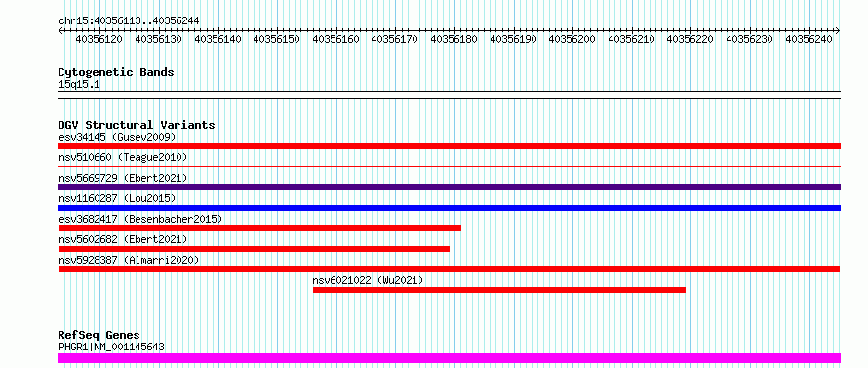Screen dimensions: 868x368
Task: Click the Cytogenetic Bands track heading
Action: (x=116, y=72)
